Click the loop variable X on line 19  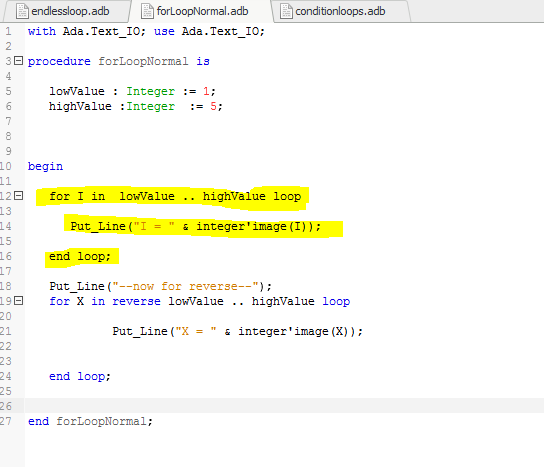point(80,301)
